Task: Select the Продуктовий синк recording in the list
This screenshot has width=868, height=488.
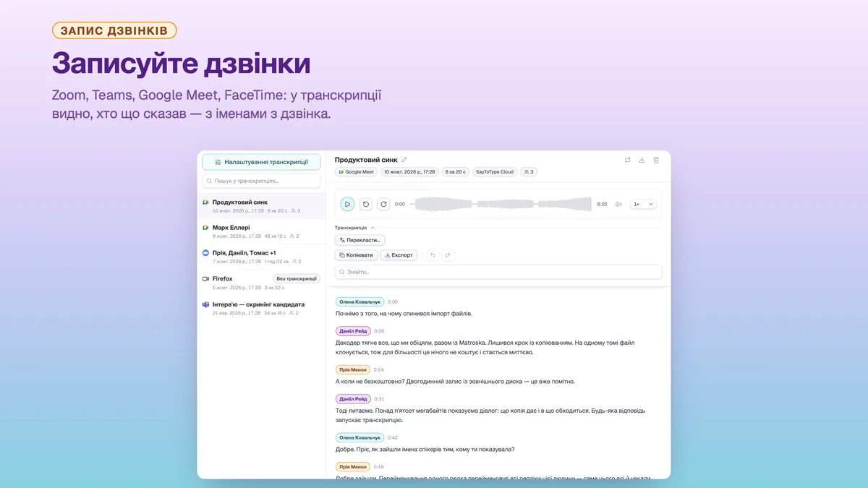Action: [x=261, y=206]
